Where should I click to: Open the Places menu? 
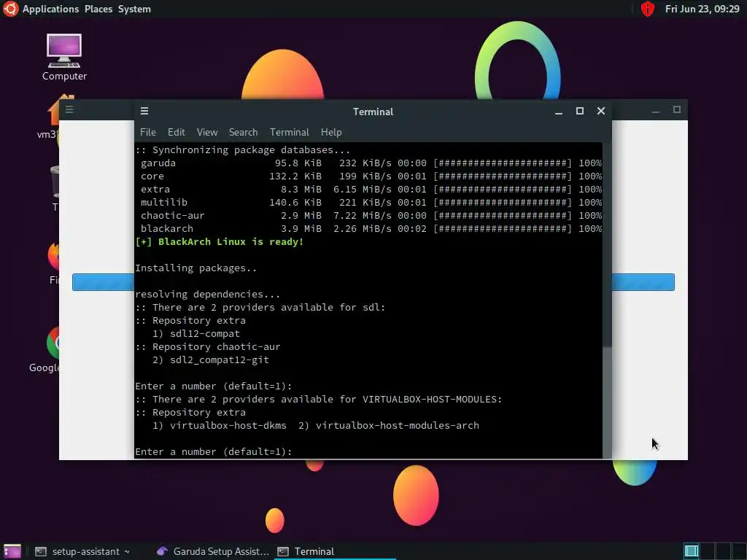(98, 9)
